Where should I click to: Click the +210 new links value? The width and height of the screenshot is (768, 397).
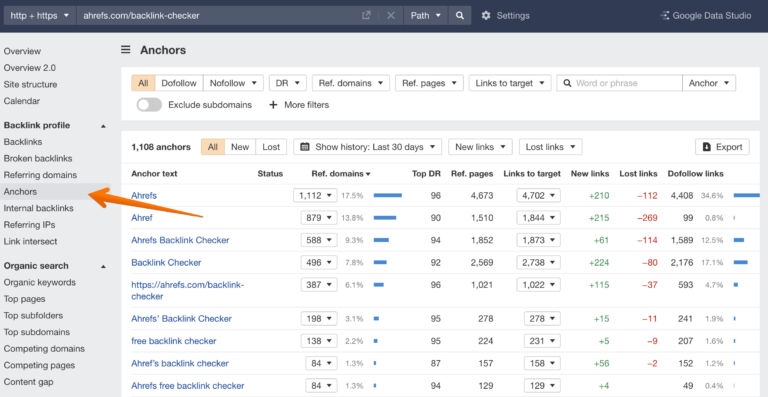pyautogui.click(x=599, y=195)
